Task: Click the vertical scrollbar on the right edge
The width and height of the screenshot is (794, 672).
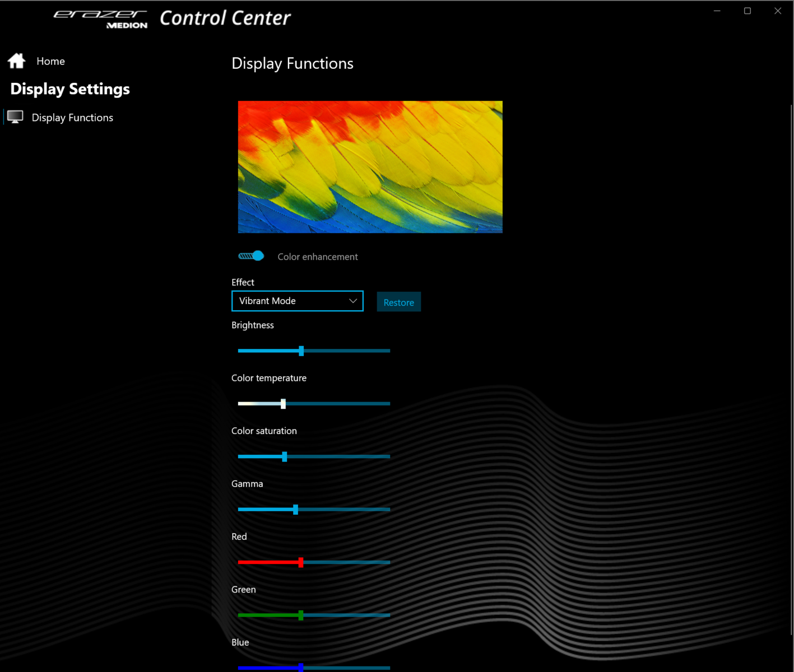Action: 791,370
